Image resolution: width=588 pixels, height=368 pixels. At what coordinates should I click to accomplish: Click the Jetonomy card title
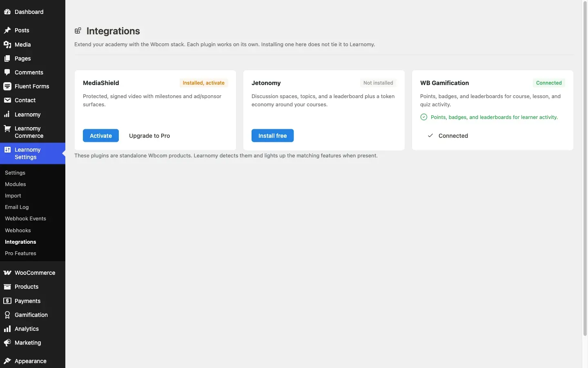[266, 83]
